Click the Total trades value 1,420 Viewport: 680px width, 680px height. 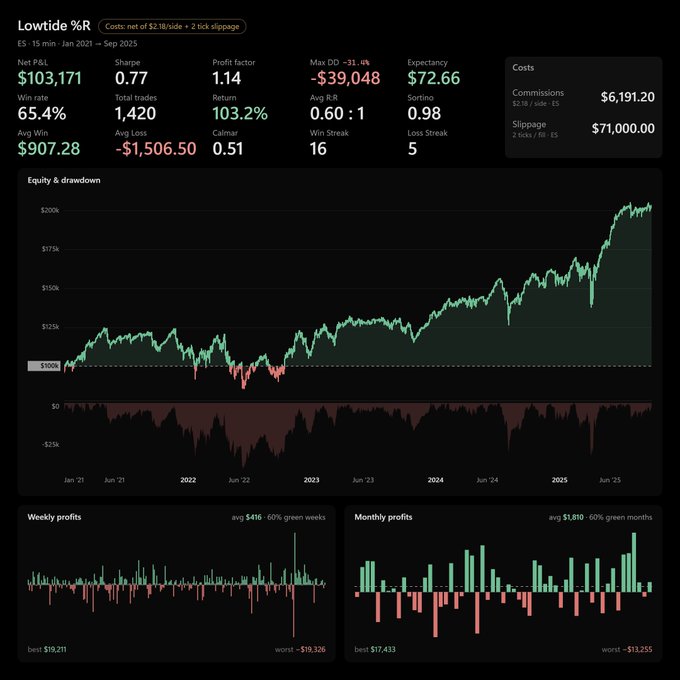point(135,114)
